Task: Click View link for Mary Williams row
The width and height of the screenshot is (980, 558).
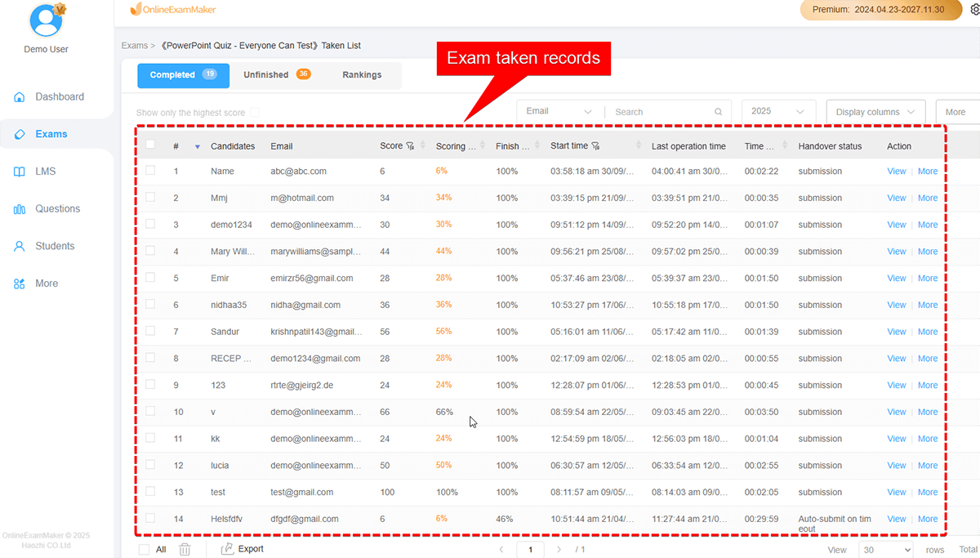Action: 896,252
